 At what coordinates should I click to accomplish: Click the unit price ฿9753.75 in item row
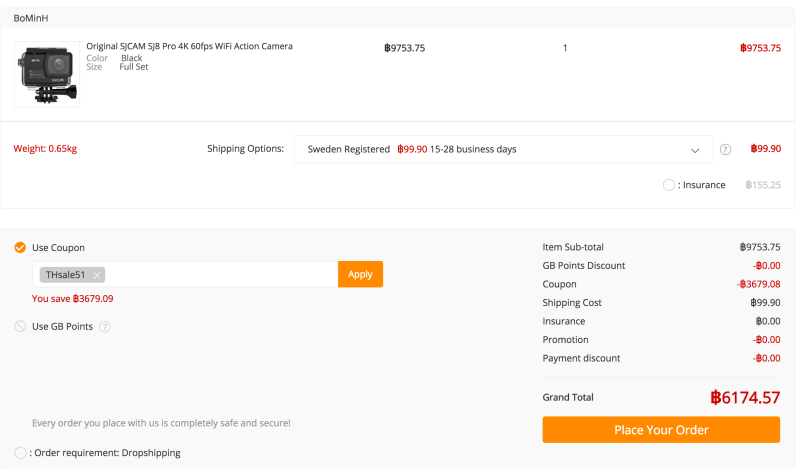(405, 48)
